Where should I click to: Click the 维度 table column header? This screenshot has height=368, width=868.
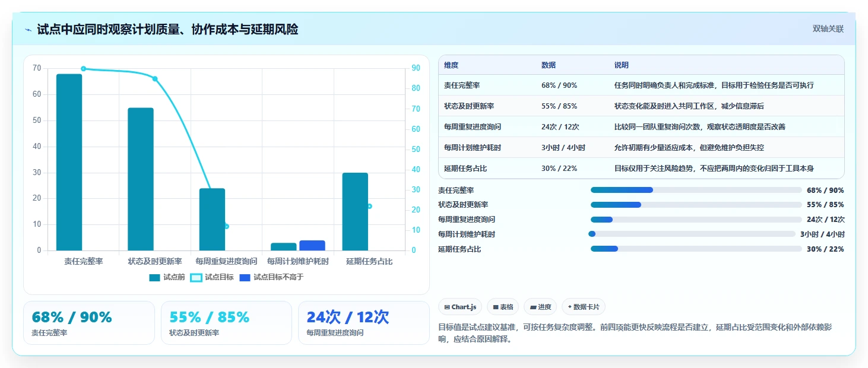point(451,65)
